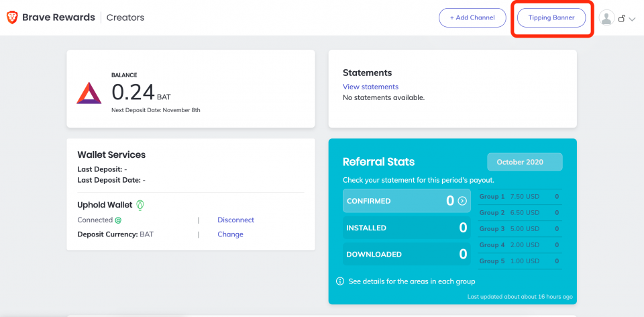Click the INSTALLED referrals row
This screenshot has width=644, height=317.
point(407,228)
